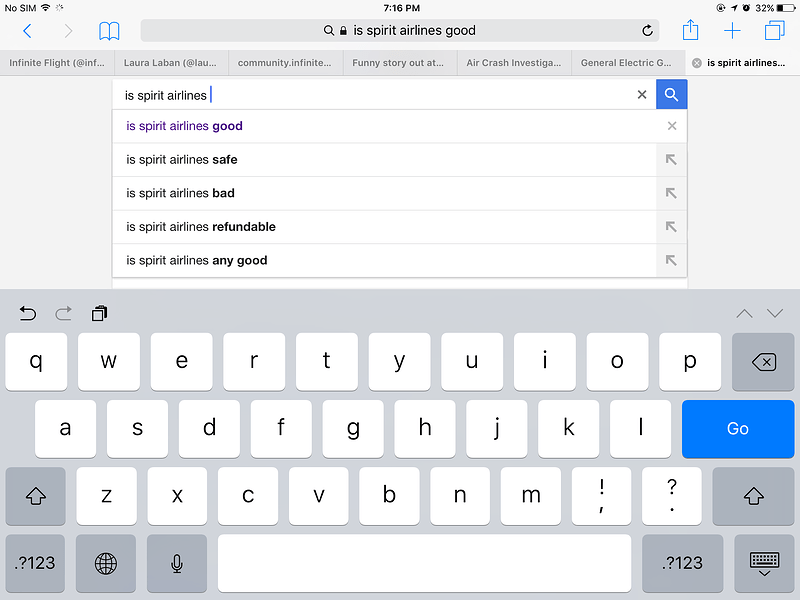Reload page using address bar icon

click(x=647, y=31)
